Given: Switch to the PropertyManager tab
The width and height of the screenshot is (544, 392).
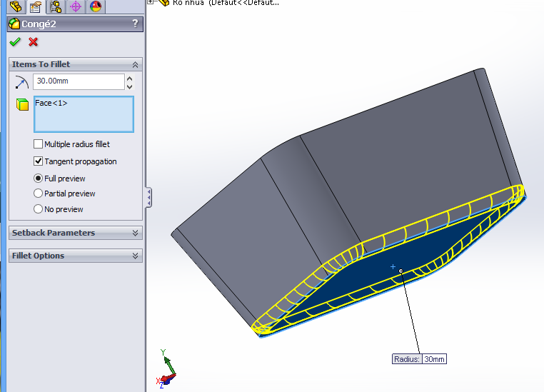Looking at the screenshot, I should pos(35,7).
